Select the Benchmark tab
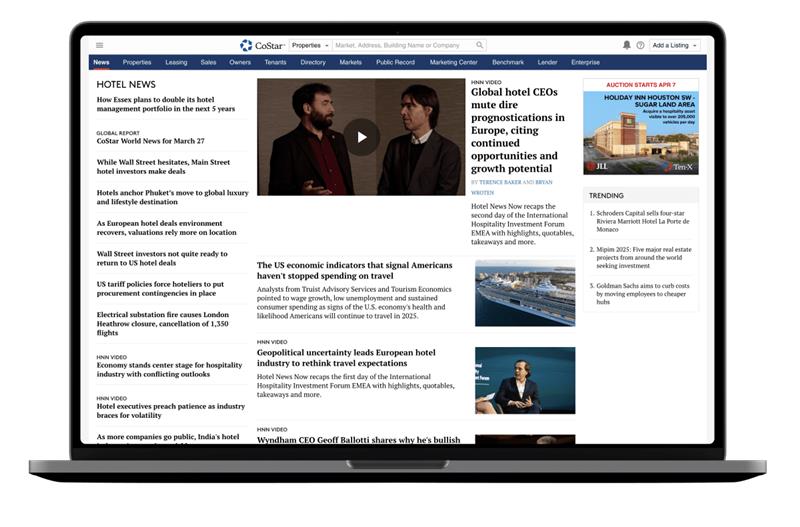 tap(508, 62)
